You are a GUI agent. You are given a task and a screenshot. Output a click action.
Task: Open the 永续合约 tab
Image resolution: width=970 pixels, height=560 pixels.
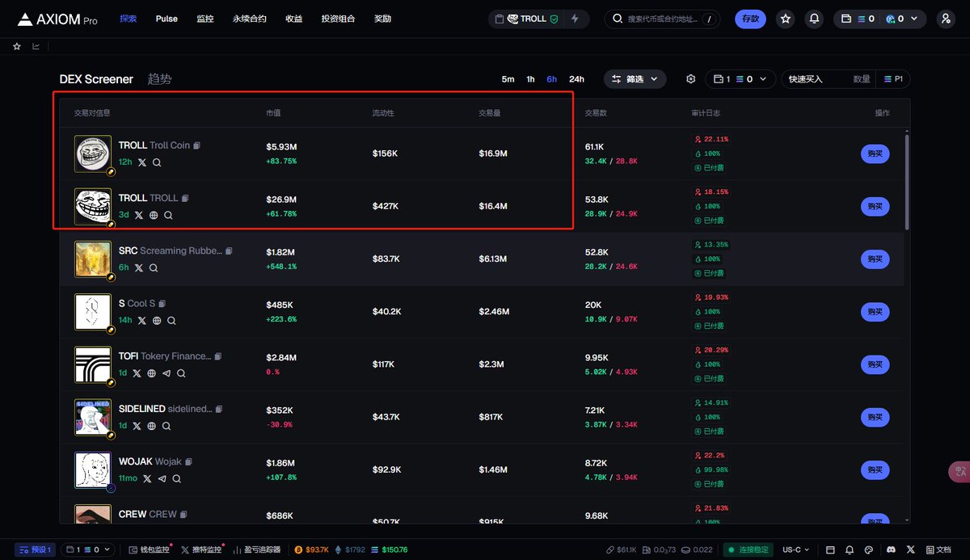tap(249, 19)
